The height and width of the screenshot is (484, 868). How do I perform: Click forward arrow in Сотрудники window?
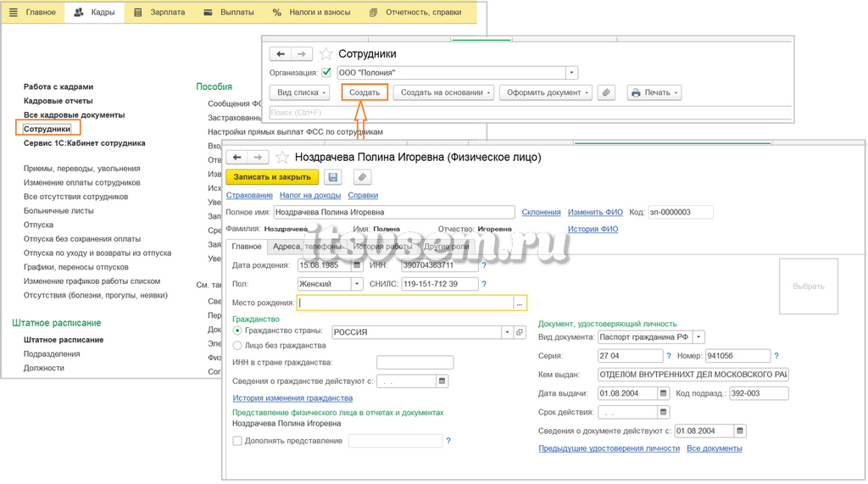[302, 53]
